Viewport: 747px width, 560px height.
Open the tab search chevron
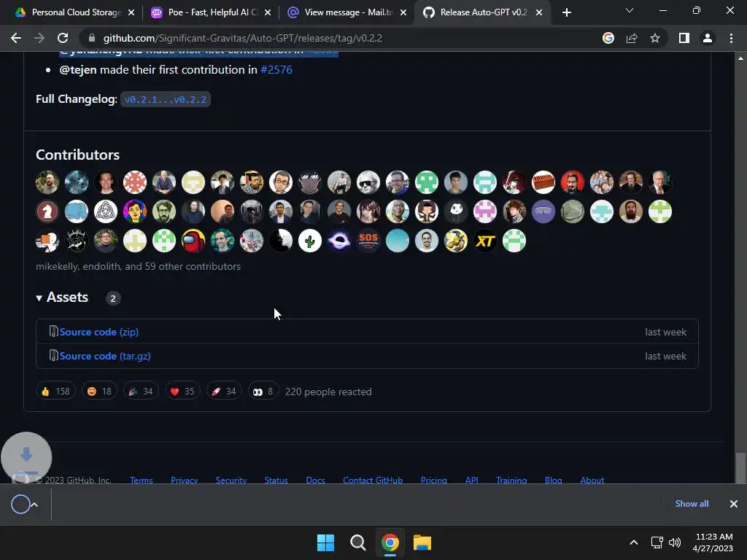[630, 10]
